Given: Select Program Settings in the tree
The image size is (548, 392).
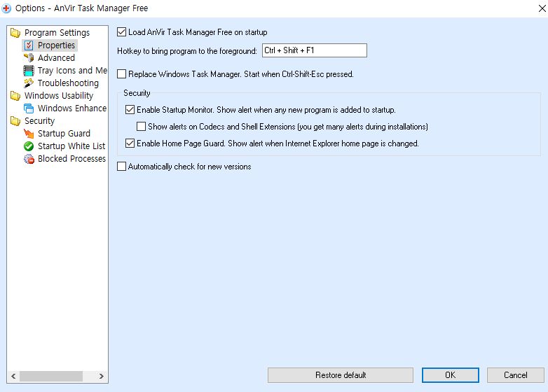Looking at the screenshot, I should tap(57, 33).
